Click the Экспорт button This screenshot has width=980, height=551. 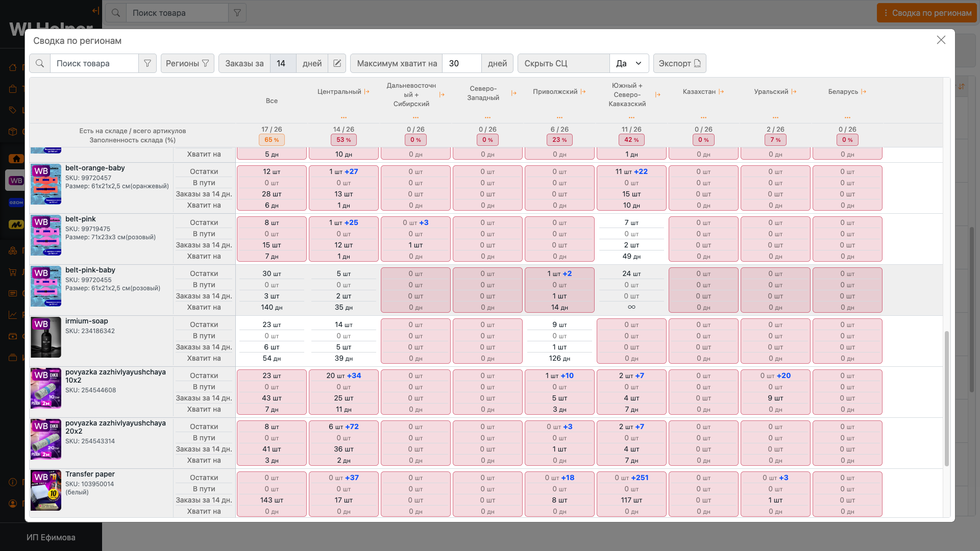point(679,63)
